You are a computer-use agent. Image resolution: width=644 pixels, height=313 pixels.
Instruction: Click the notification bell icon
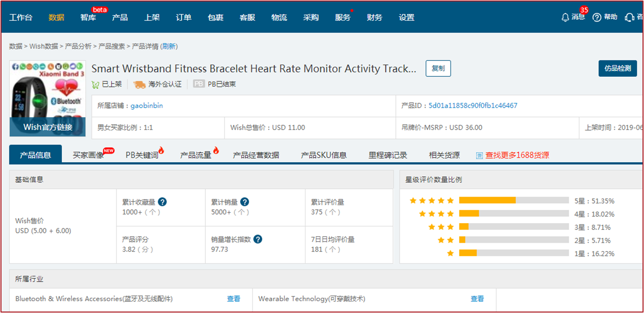(x=565, y=18)
